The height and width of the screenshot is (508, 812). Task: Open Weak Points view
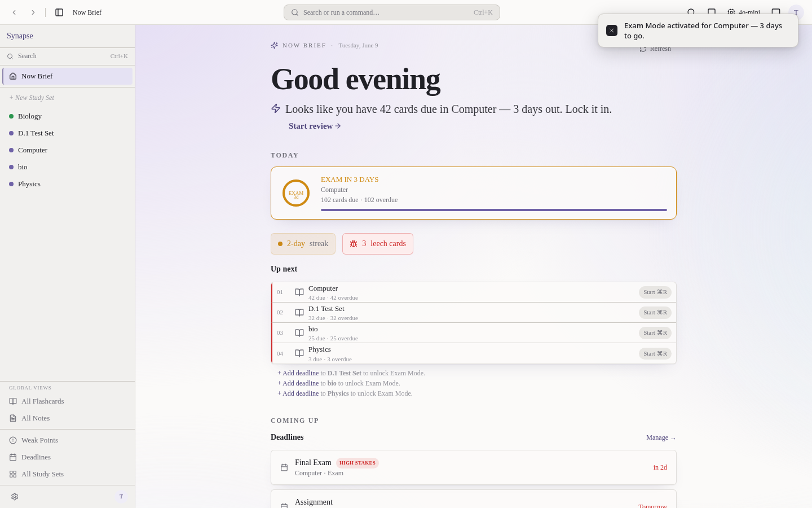(x=68, y=440)
